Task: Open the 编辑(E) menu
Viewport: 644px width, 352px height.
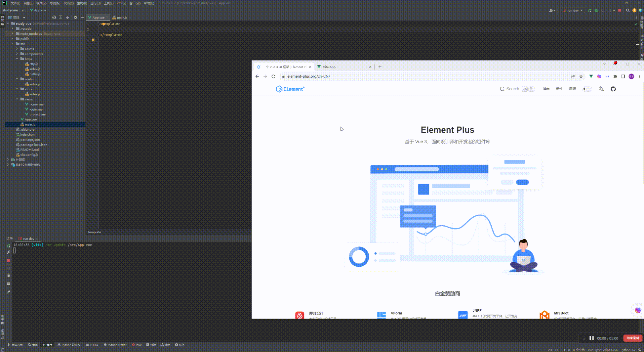Action: (x=28, y=3)
